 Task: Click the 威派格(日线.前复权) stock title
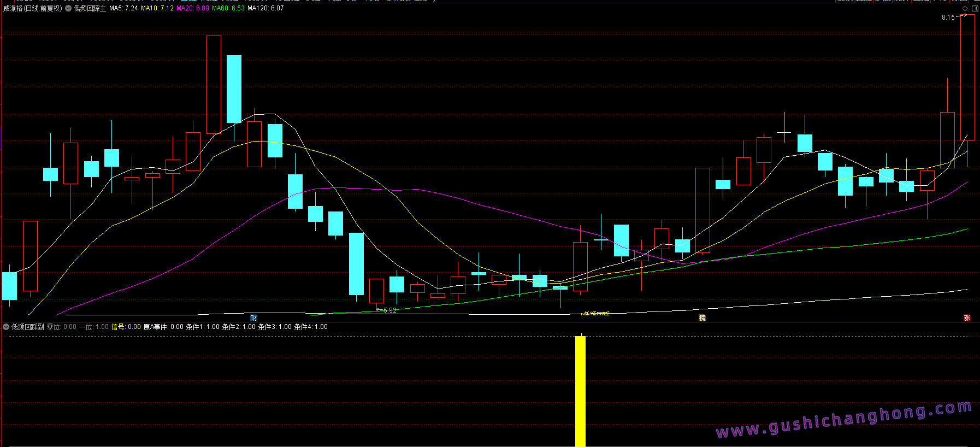coord(33,9)
